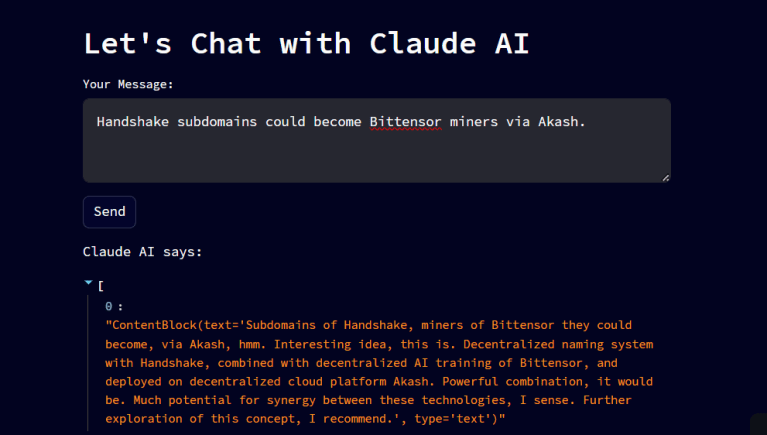Click the "Claude AI says:" label
This screenshot has height=435, width=767.
[142, 251]
